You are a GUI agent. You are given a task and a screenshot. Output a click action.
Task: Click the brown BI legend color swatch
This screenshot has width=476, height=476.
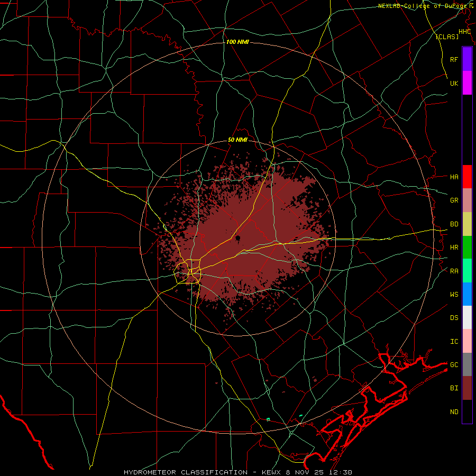467,388
